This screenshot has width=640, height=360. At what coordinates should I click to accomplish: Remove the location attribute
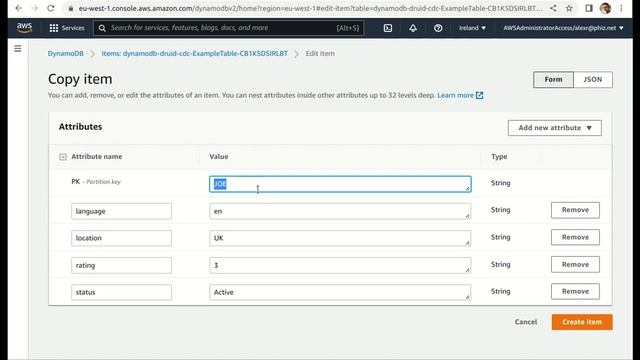575,237
